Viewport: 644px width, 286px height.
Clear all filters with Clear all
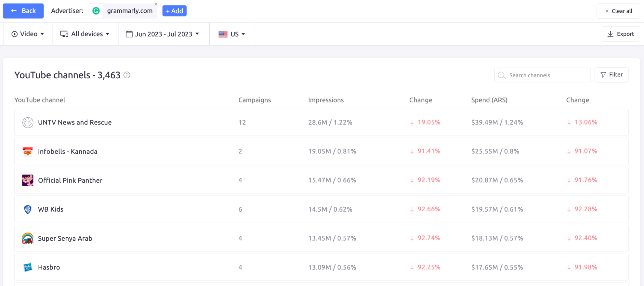point(618,11)
